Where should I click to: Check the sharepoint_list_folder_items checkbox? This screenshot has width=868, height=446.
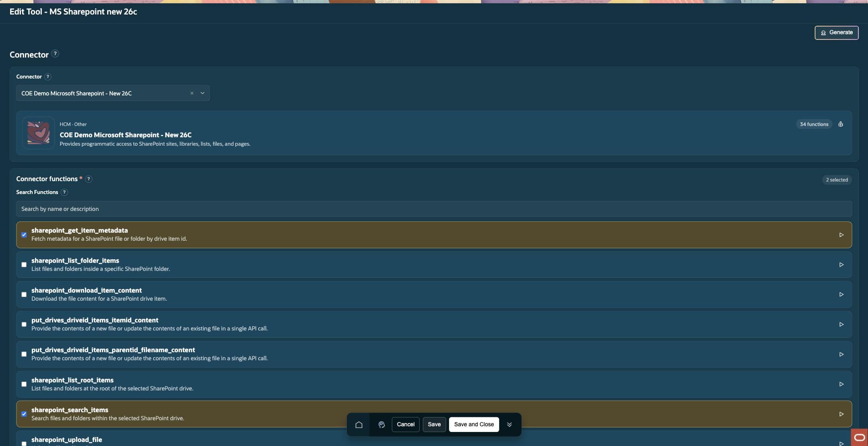click(24, 264)
